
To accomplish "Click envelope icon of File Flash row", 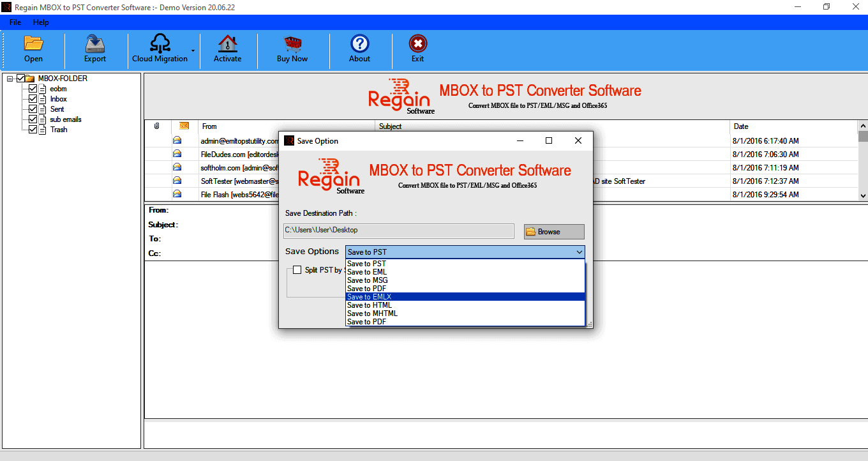I will 177,195.
